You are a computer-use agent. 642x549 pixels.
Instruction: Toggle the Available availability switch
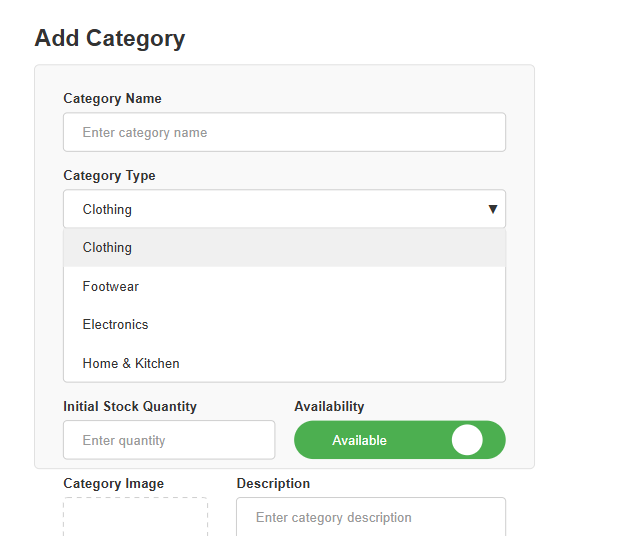pos(400,440)
